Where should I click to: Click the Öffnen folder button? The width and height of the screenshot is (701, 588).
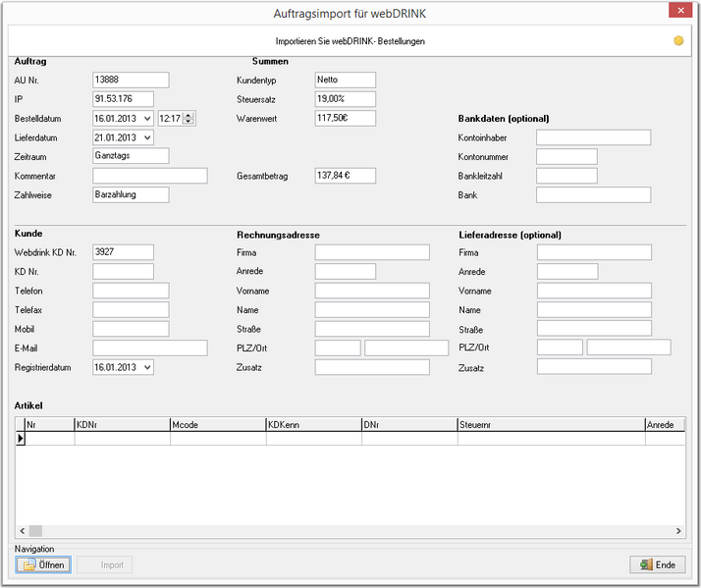[43, 564]
